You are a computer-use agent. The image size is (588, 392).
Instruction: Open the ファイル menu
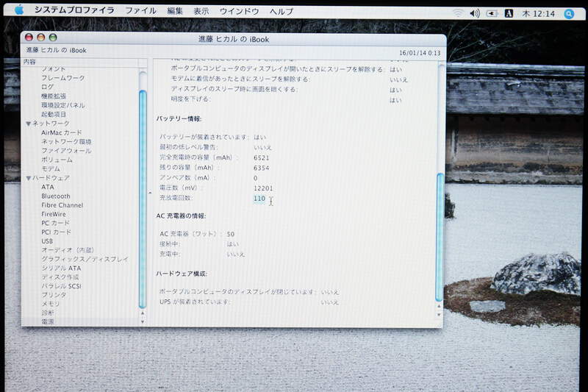[x=140, y=10]
